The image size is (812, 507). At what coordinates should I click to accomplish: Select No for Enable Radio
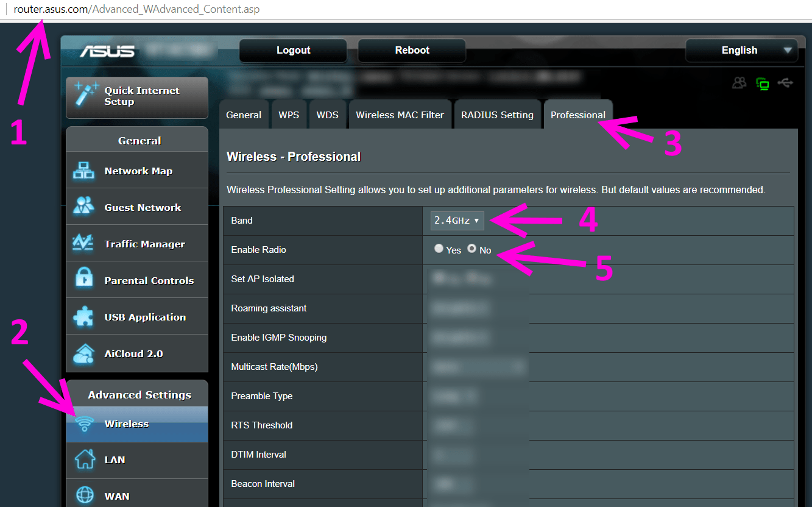tap(472, 249)
